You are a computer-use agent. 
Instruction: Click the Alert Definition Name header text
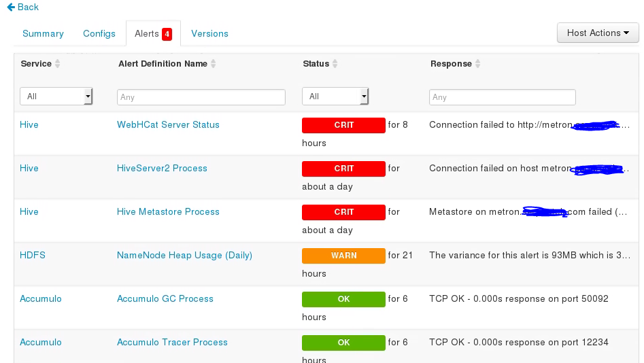pyautogui.click(x=163, y=64)
